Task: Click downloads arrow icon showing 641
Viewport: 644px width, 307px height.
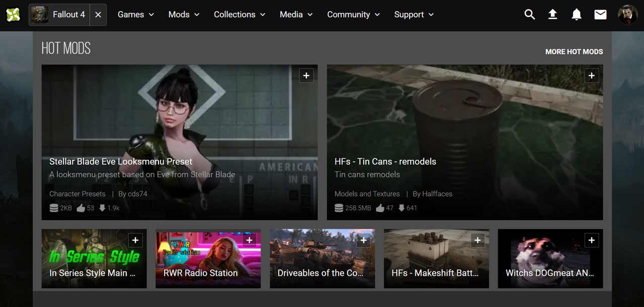Action: click(401, 208)
